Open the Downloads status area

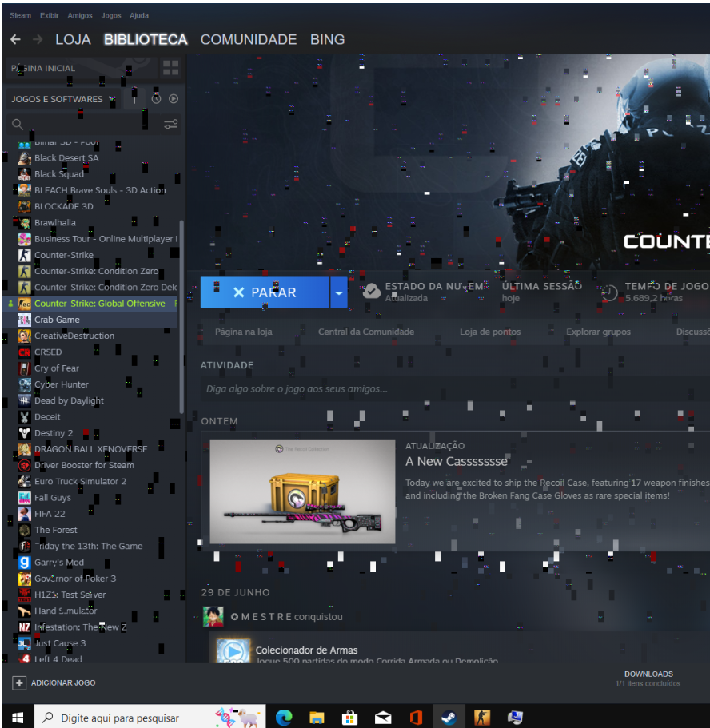click(648, 678)
